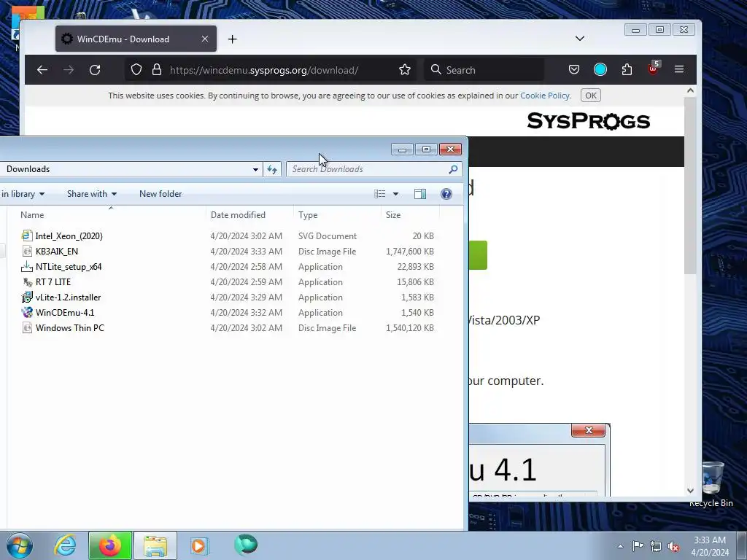Select the Intel_Xeon_(2020) file name
Image resolution: width=747 pixels, height=560 pixels.
point(69,236)
